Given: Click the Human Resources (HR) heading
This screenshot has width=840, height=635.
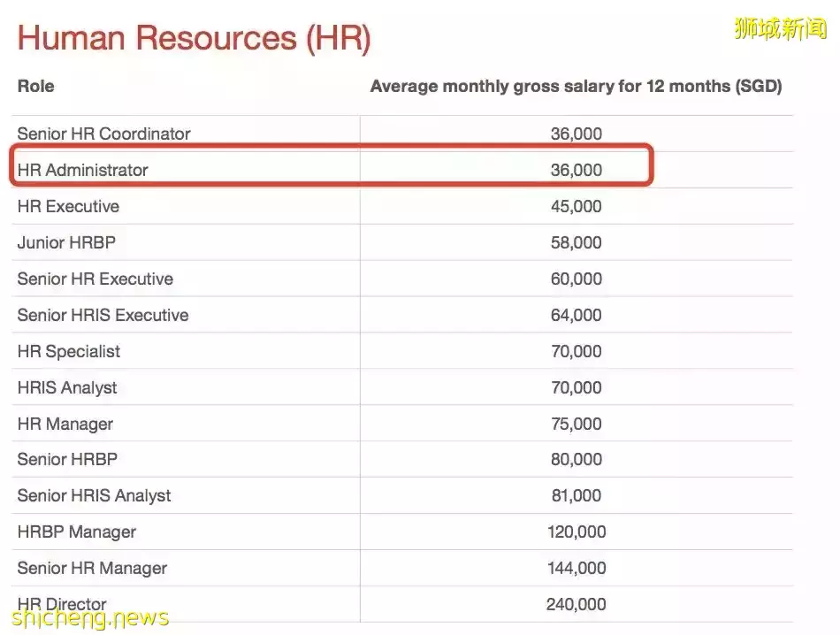Looking at the screenshot, I should tap(194, 38).
